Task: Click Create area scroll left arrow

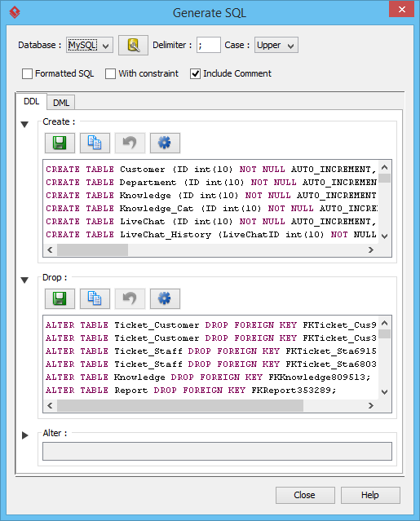Action: point(51,249)
